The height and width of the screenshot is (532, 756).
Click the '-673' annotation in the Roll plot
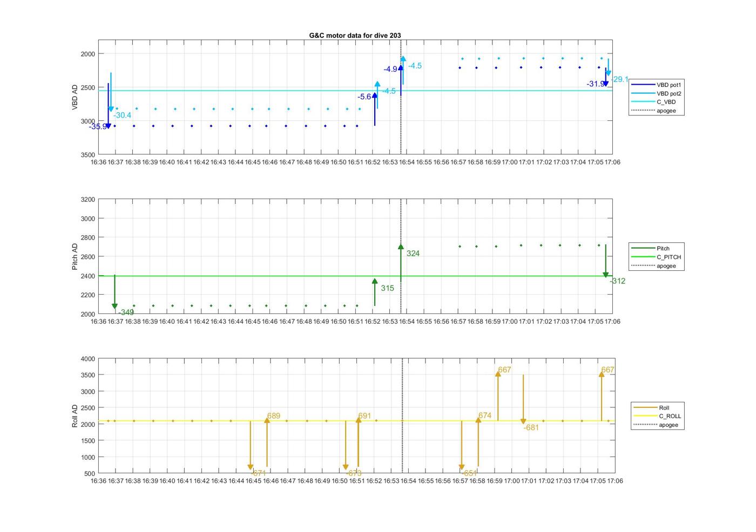[x=354, y=473]
